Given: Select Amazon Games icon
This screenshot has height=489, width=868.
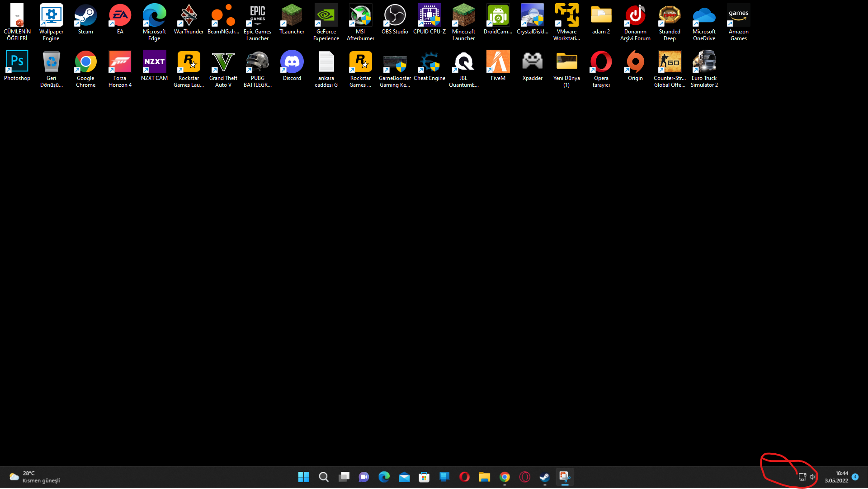Looking at the screenshot, I should point(738,23).
